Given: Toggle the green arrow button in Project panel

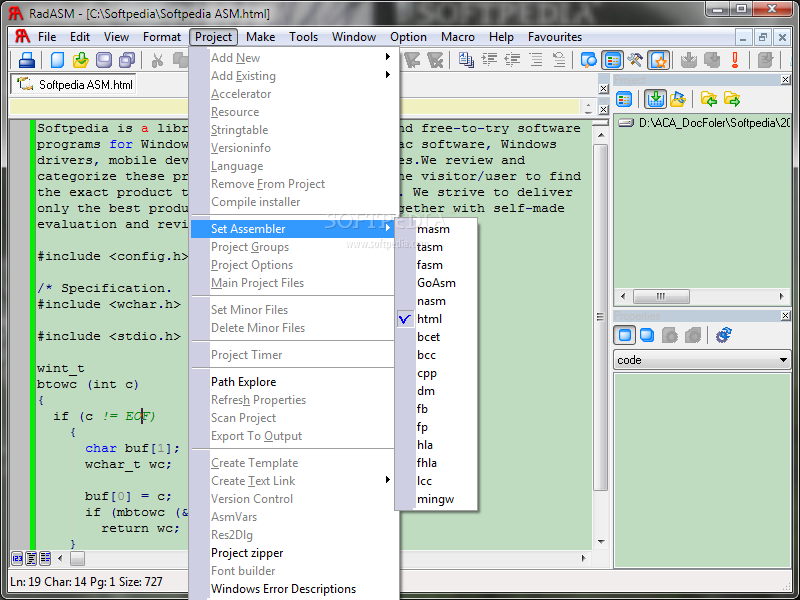Looking at the screenshot, I should click(655, 99).
